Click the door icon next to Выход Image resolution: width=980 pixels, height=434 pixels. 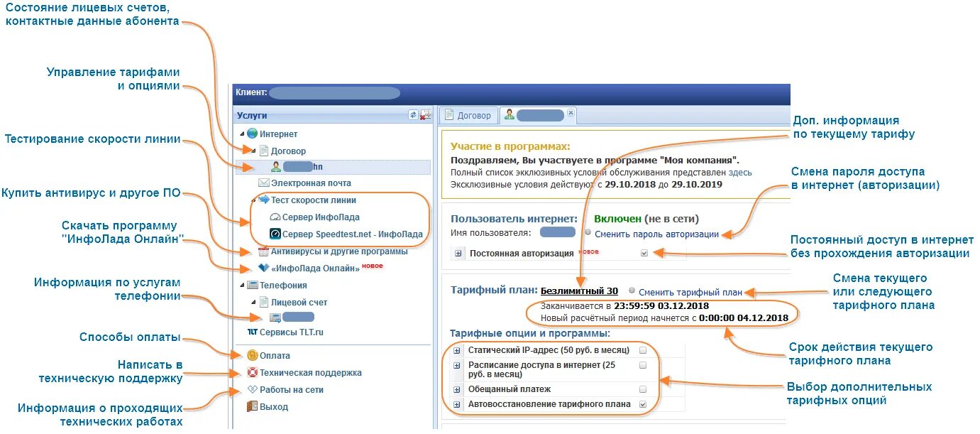pos(252,406)
